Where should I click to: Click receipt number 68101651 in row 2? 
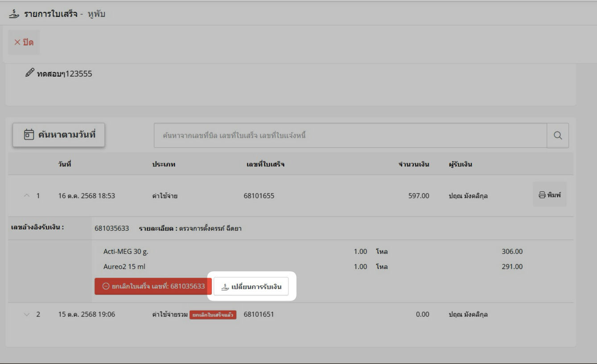259,314
